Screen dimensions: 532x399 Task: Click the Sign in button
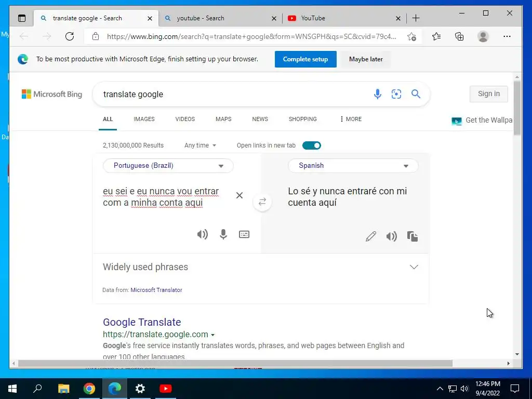(488, 94)
